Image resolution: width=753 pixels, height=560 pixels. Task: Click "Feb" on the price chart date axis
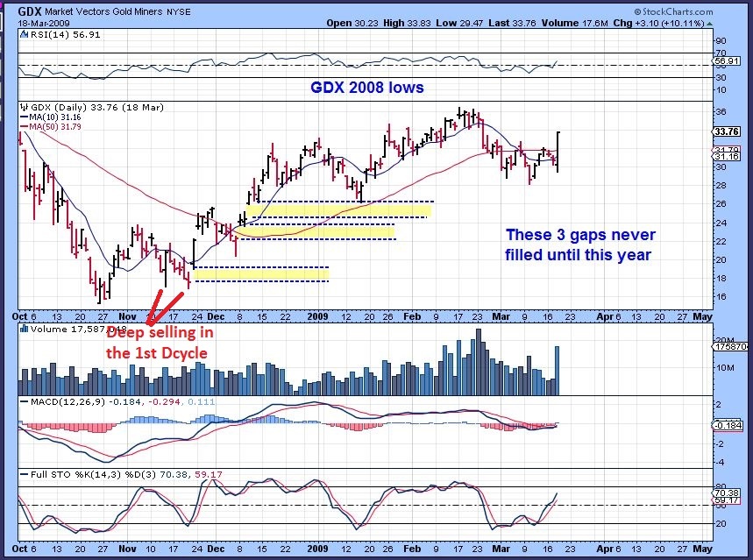coord(412,316)
